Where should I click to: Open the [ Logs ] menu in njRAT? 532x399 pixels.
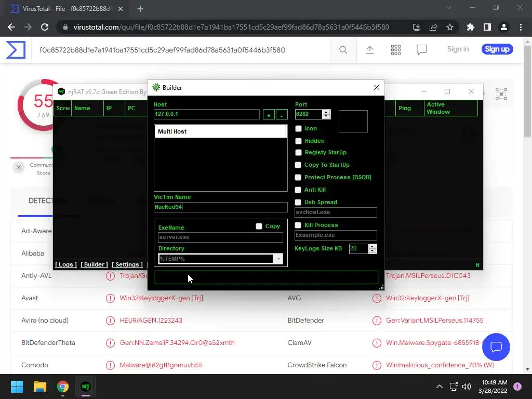pyautogui.click(x=66, y=264)
